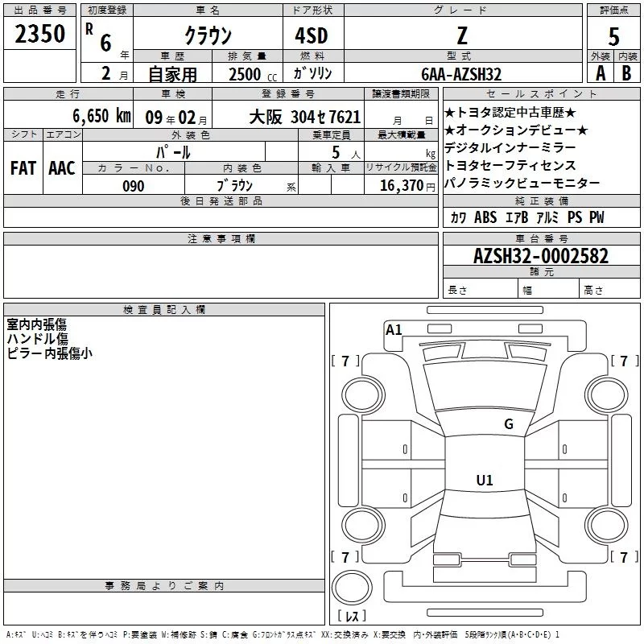Select chassis number AZSH32-0002582
This screenshot has height=644, width=644.
tap(541, 256)
